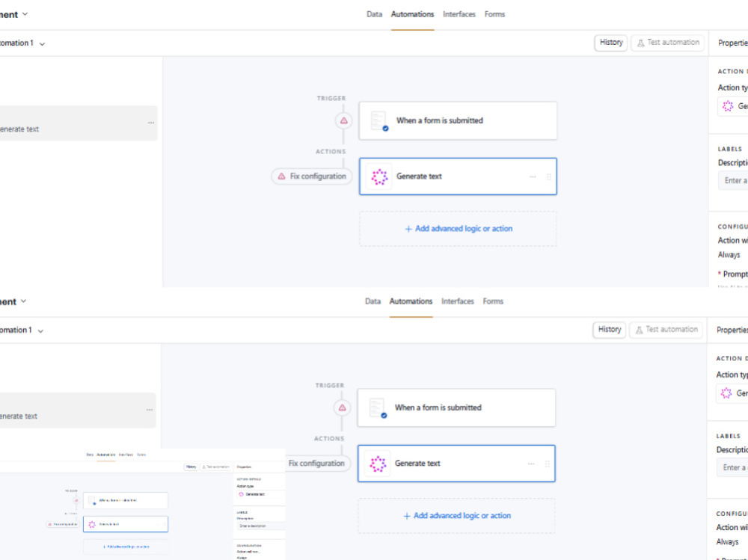Viewport: 748px width, 560px height.
Task: Open the Generate text card more menu in the bottom copy
Action: coord(531,464)
